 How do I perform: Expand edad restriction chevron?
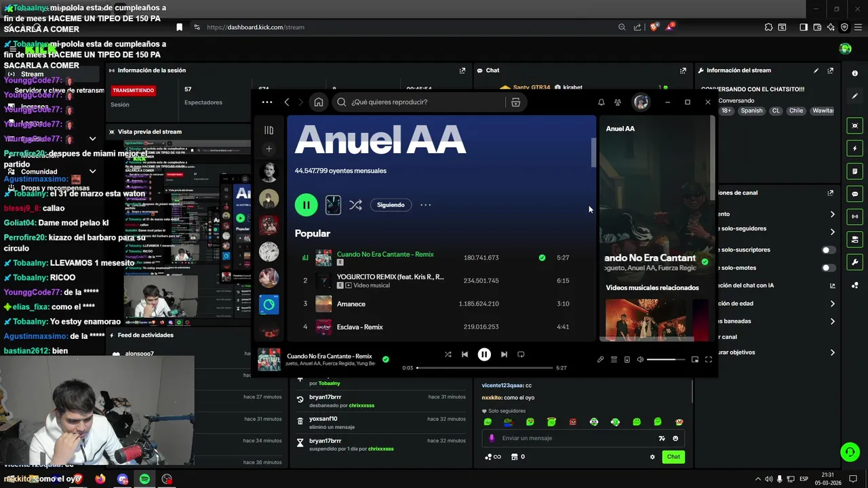(833, 304)
